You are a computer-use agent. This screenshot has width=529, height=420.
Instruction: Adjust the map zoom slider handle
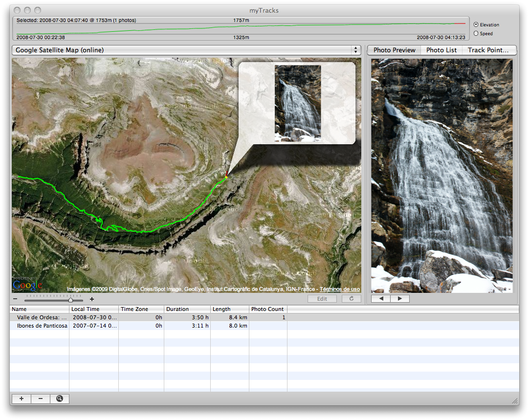70,299
